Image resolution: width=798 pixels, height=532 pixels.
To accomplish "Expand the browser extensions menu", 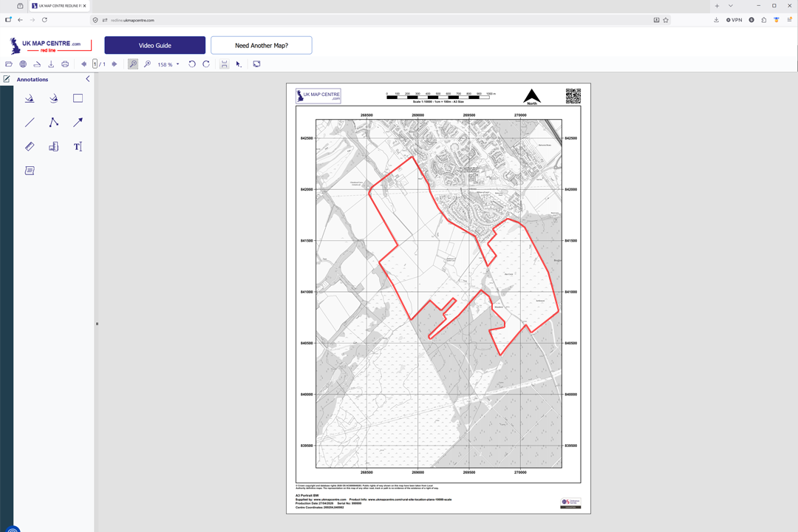I will click(763, 20).
